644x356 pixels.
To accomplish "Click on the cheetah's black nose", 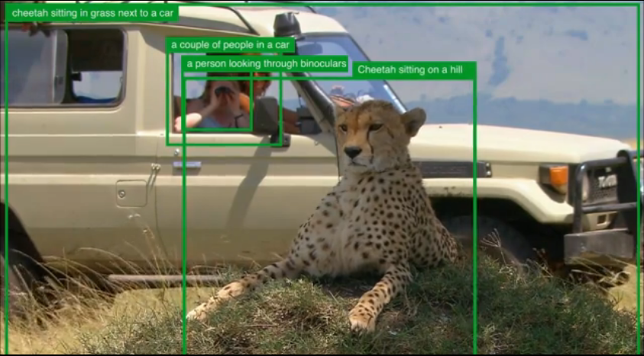I will click(x=352, y=152).
